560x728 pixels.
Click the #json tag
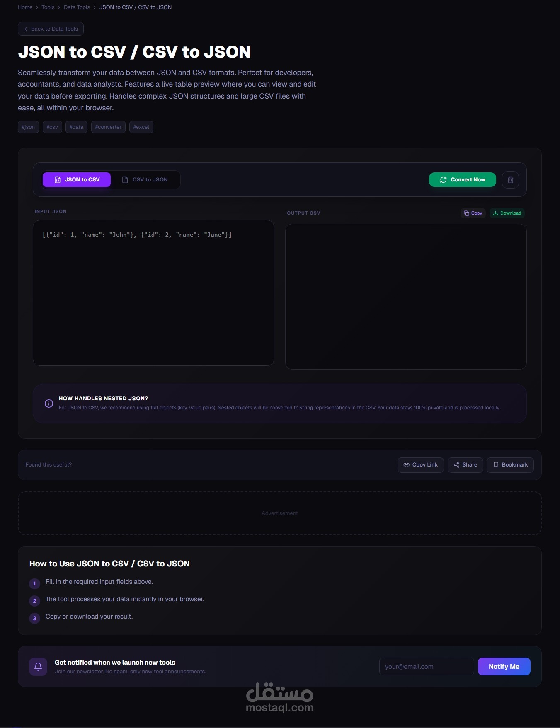pyautogui.click(x=28, y=127)
